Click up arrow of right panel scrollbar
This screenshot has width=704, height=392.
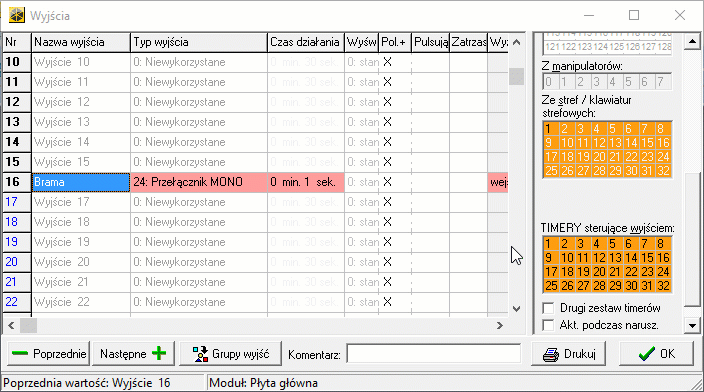(x=692, y=42)
